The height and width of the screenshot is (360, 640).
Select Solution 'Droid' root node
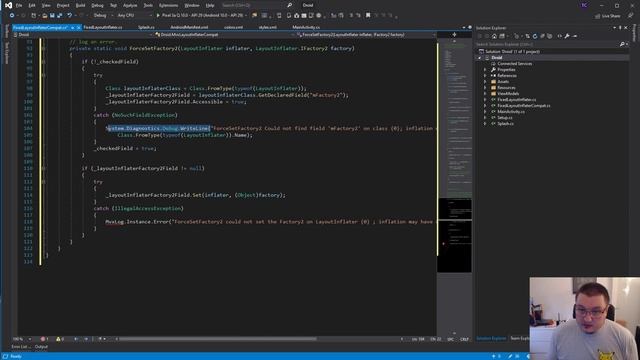509,52
